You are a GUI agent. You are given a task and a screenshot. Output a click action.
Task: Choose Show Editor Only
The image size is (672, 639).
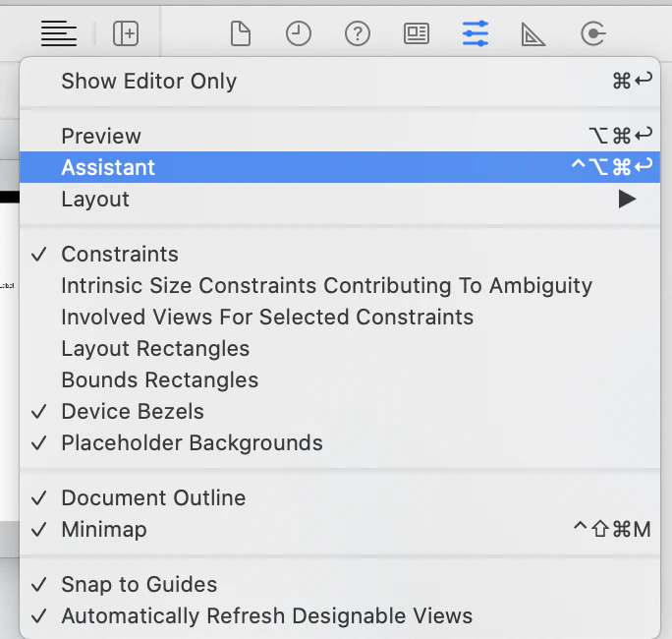coord(340,81)
